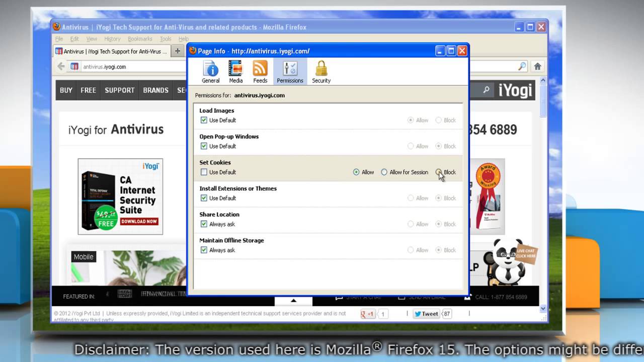The height and width of the screenshot is (362, 644).
Task: Click the CA Internet Security Suite banner
Action: [120, 197]
